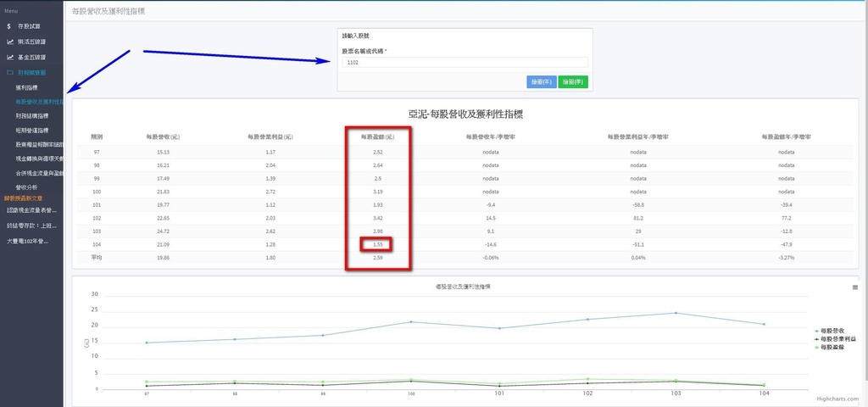Screen dimensions: 868x407
Task: Go to 現金轉換與循環天數 in the sidebar
Action: (x=39, y=159)
